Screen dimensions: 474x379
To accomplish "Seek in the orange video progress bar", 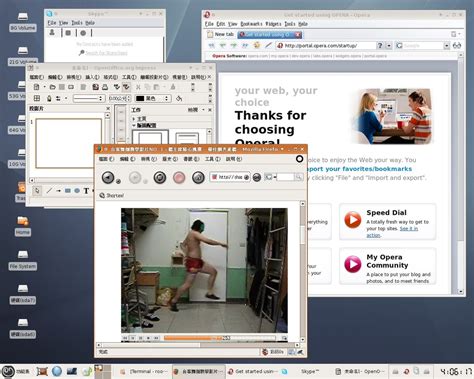I will point(219,338).
